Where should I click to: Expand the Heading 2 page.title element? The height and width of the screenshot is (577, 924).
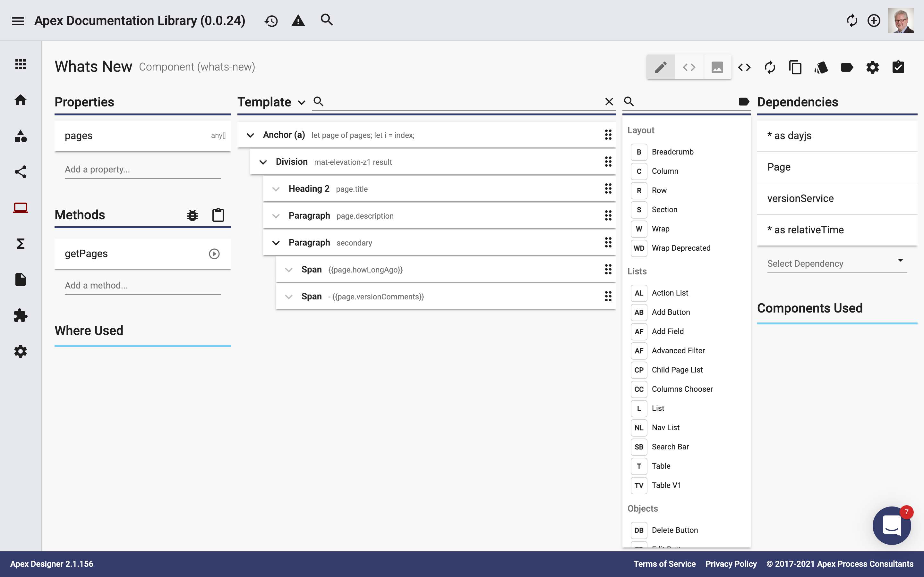[276, 189]
